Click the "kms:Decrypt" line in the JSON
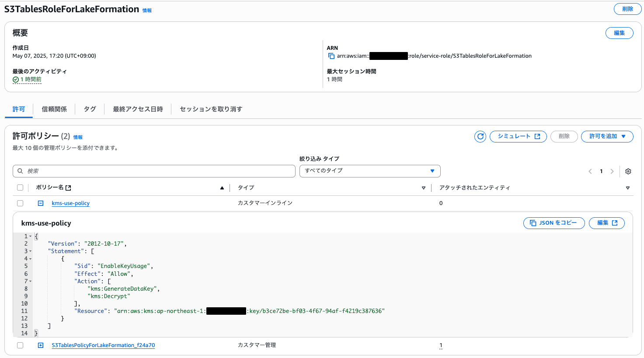Screen dimensions: 644x358 point(109,296)
